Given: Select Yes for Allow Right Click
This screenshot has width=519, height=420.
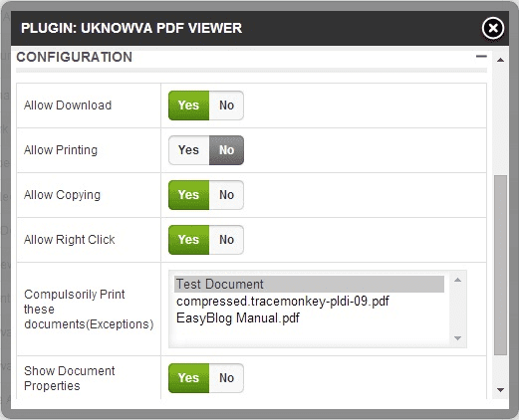Looking at the screenshot, I should (188, 240).
